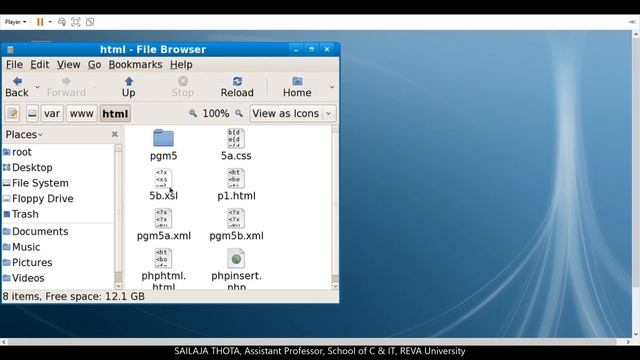Toggle text-based location entry button
The width and height of the screenshot is (640, 360).
pos(13,113)
